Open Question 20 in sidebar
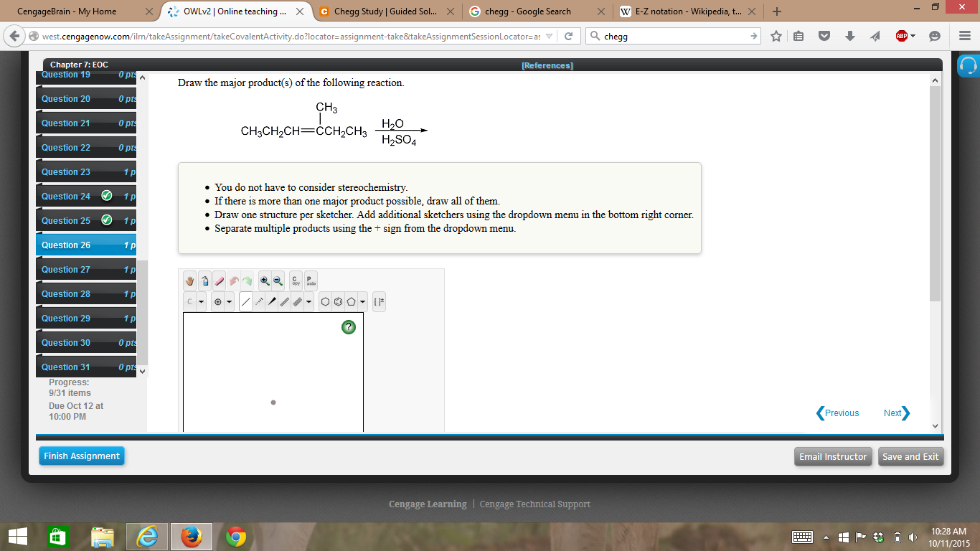This screenshot has height=551, width=980. click(86, 99)
